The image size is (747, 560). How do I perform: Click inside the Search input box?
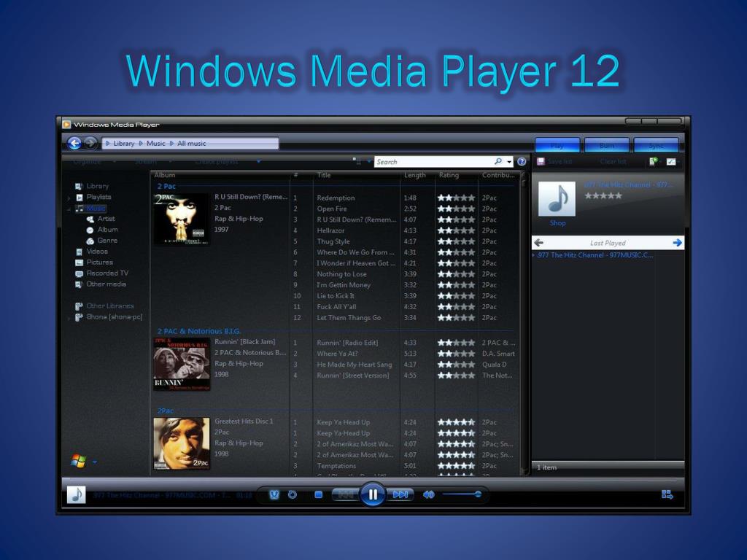click(433, 162)
